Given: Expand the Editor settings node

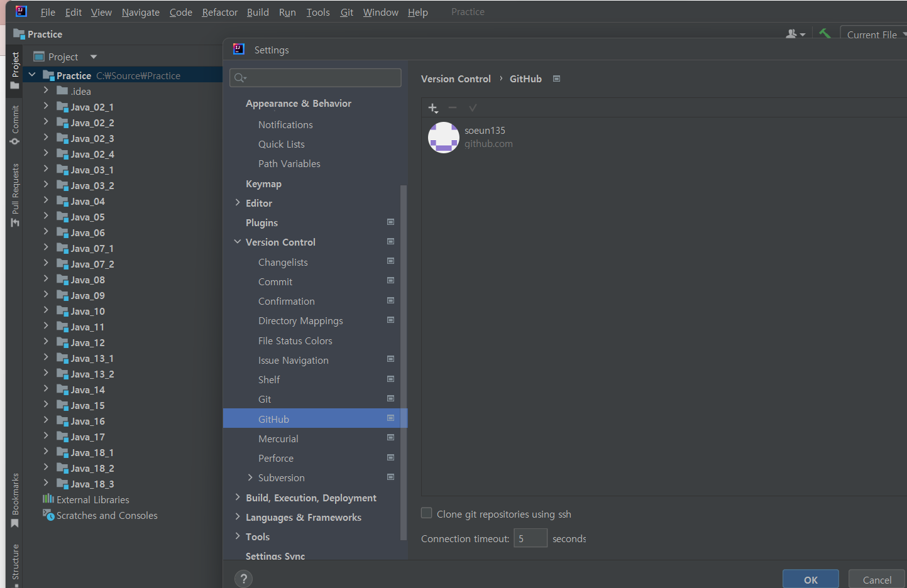Looking at the screenshot, I should click(238, 202).
